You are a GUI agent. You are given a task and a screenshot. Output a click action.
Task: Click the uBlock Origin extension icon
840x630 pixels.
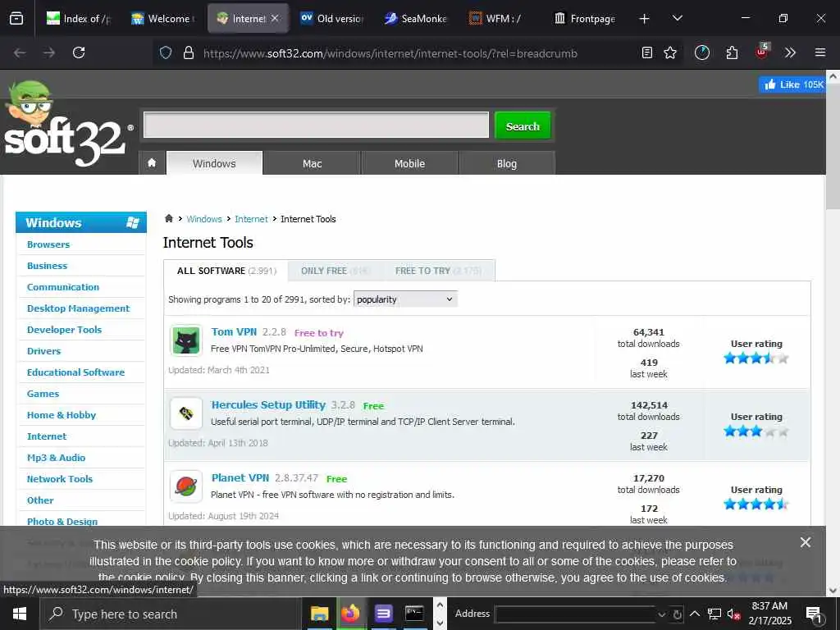pos(761,52)
